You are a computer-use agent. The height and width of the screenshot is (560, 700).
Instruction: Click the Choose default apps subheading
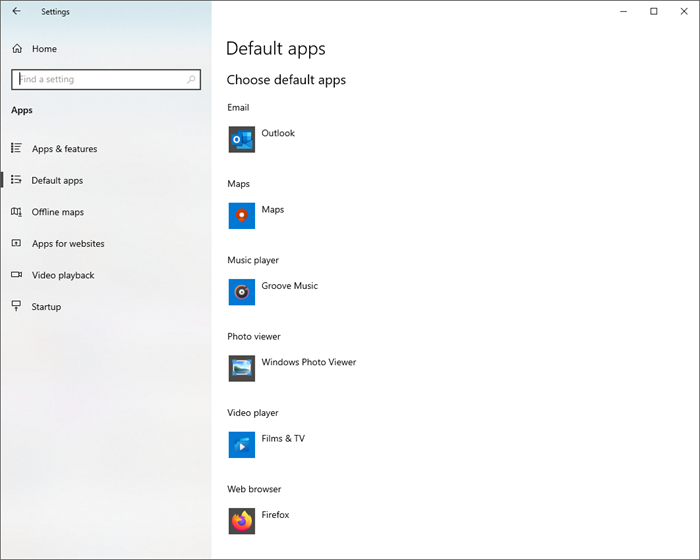coord(286,80)
